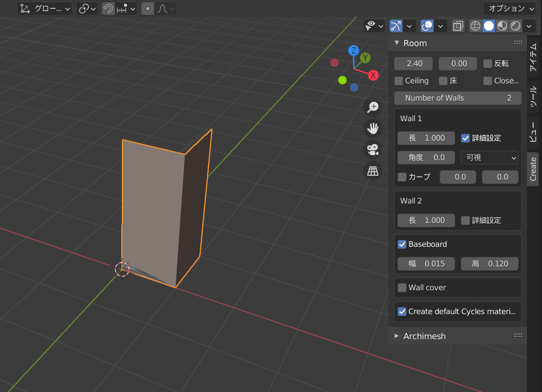Click the zoom magnifier viewport icon
The height and width of the screenshot is (392, 542).
(373, 107)
